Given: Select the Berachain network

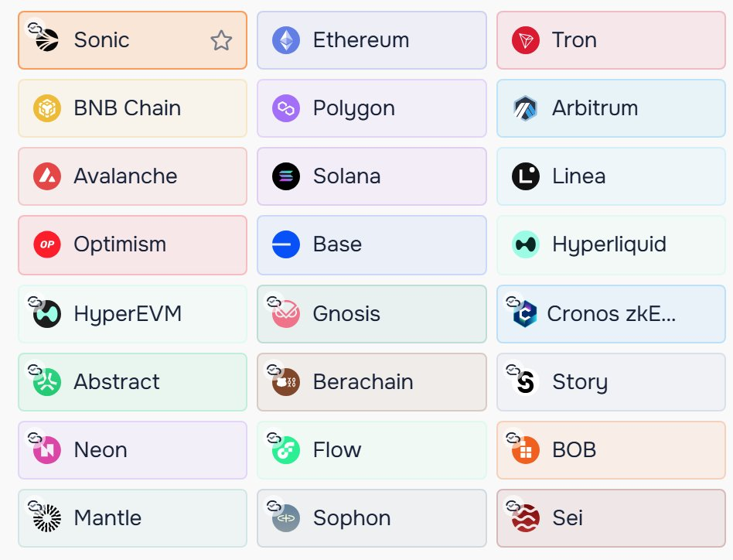Looking at the screenshot, I should pos(371,381).
